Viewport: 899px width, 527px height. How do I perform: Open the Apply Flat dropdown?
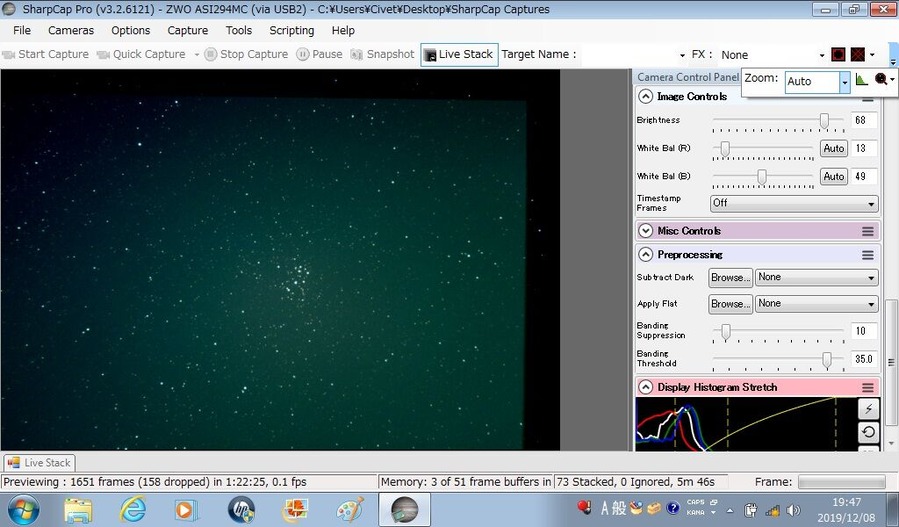tap(816, 304)
